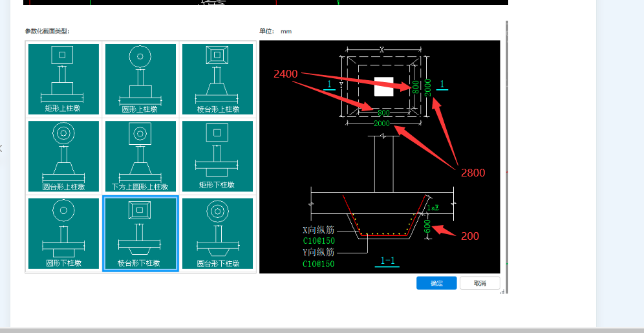Edit the inner vertical 800 dimension value
Screen dimensions: 644x333
[x=416, y=87]
